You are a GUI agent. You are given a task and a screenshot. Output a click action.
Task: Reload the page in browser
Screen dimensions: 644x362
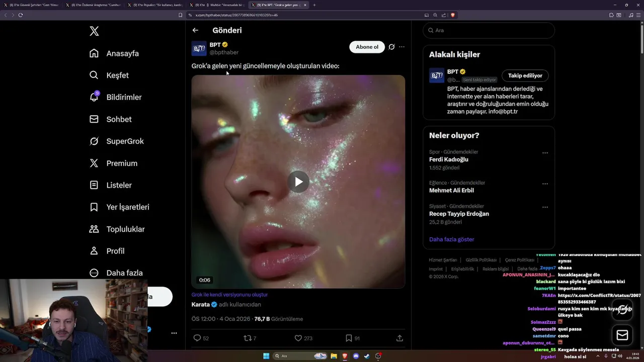tap(21, 15)
